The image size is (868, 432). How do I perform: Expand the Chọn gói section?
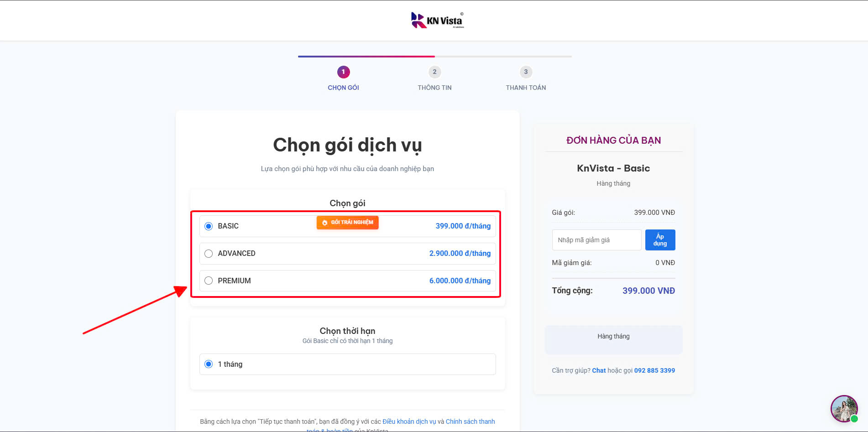coord(347,203)
